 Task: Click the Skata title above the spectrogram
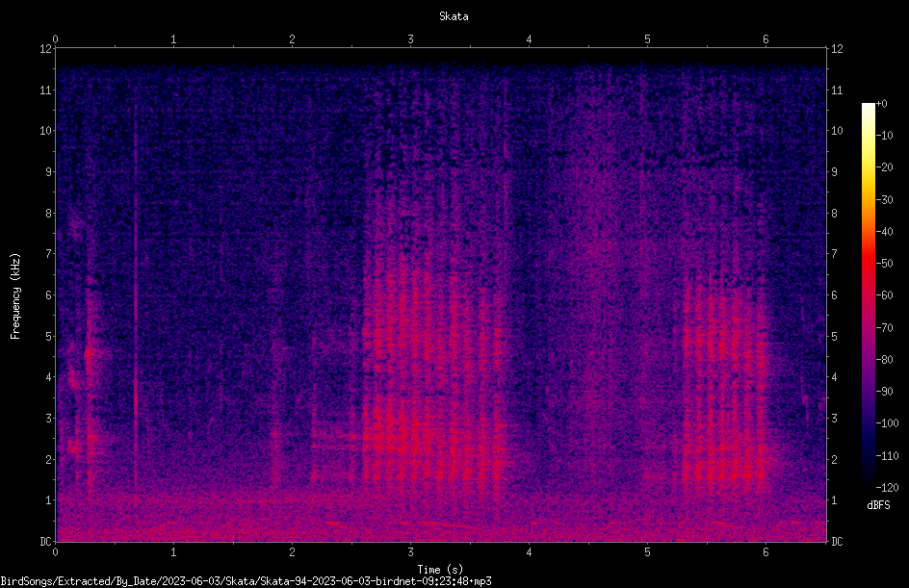click(454, 16)
